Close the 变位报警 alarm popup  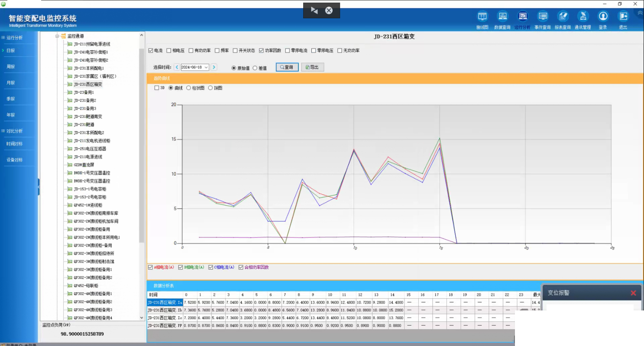pos(633,293)
